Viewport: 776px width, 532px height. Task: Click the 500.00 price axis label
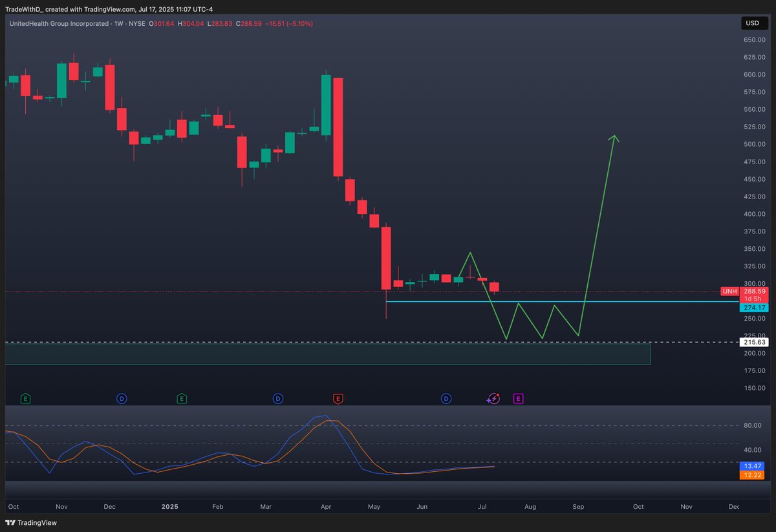pyautogui.click(x=754, y=144)
